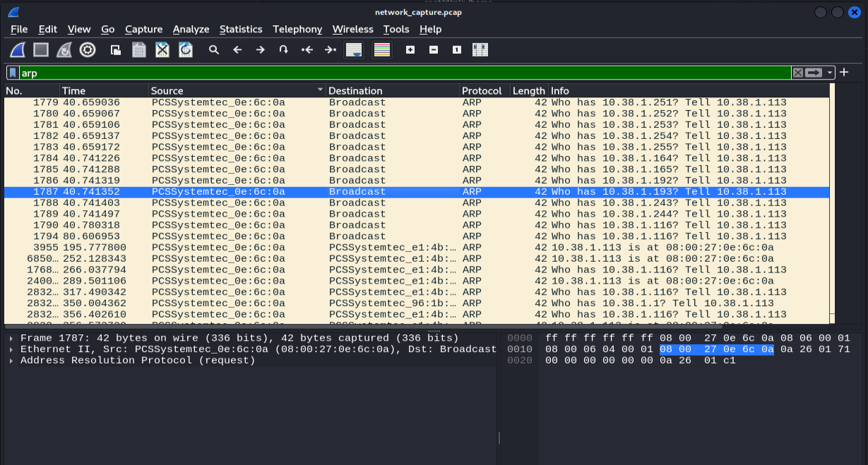
Task: Click the arp display filter field
Action: click(x=405, y=73)
